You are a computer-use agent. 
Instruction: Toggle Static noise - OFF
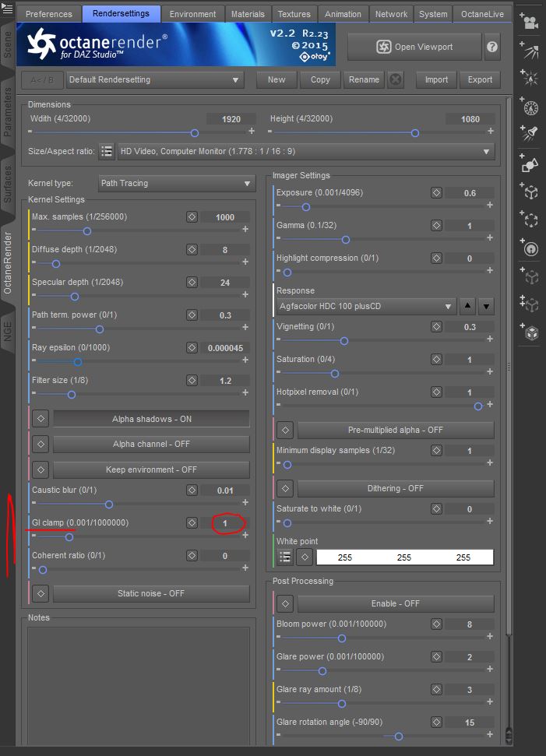point(151,593)
